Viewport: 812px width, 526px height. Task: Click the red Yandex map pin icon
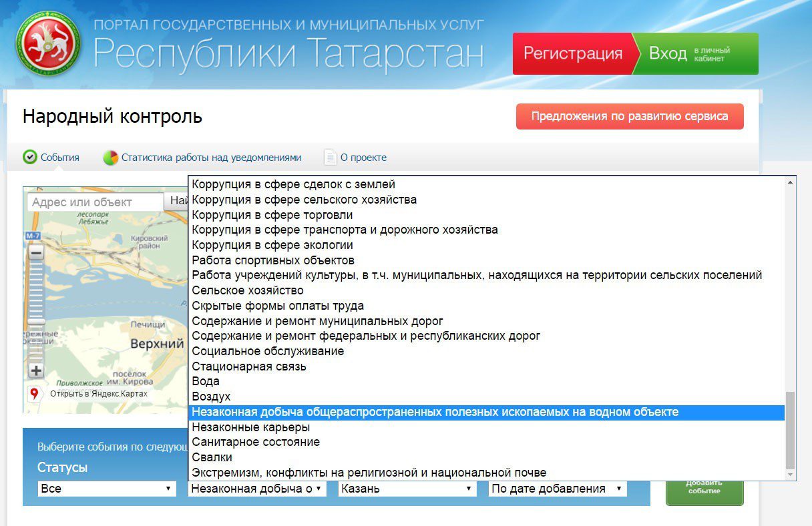(34, 393)
